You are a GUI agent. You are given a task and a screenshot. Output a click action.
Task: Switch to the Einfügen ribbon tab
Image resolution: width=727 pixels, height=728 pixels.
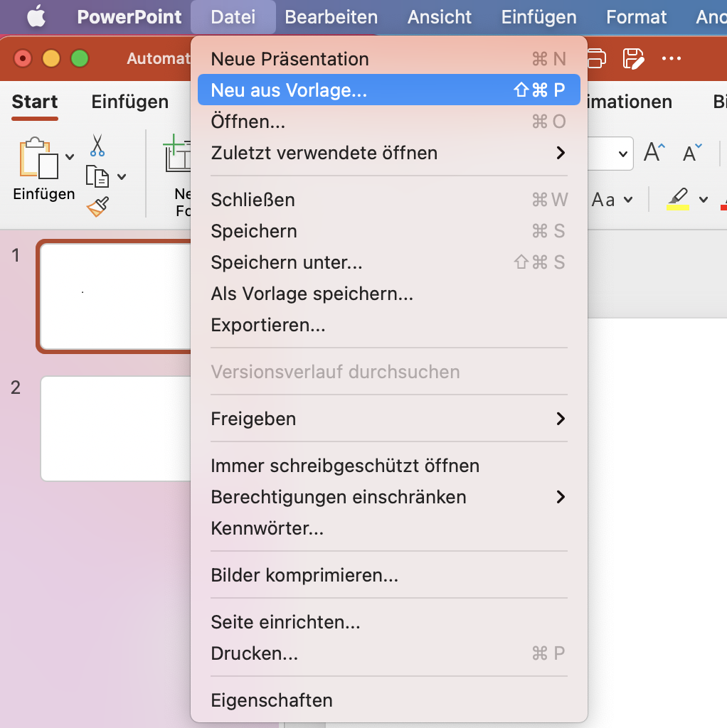[129, 102]
